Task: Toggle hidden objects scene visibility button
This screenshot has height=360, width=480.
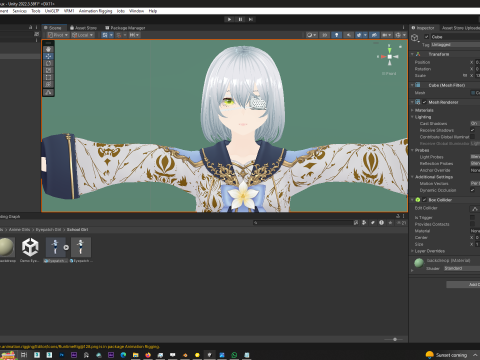Action: 374,35
